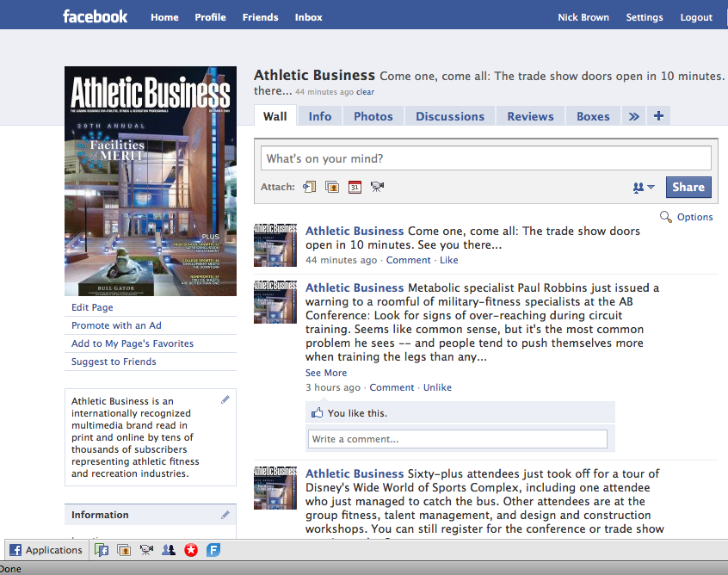The image size is (728, 575).
Task: Click the Write a comment field
Action: point(457,439)
